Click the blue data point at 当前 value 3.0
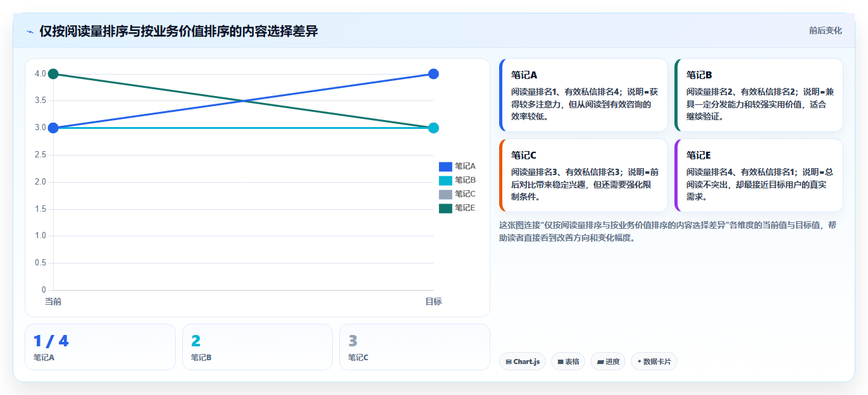 click(x=53, y=128)
